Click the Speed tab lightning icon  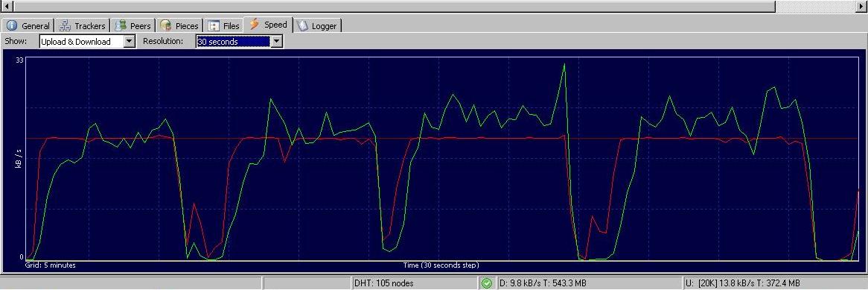click(x=254, y=25)
